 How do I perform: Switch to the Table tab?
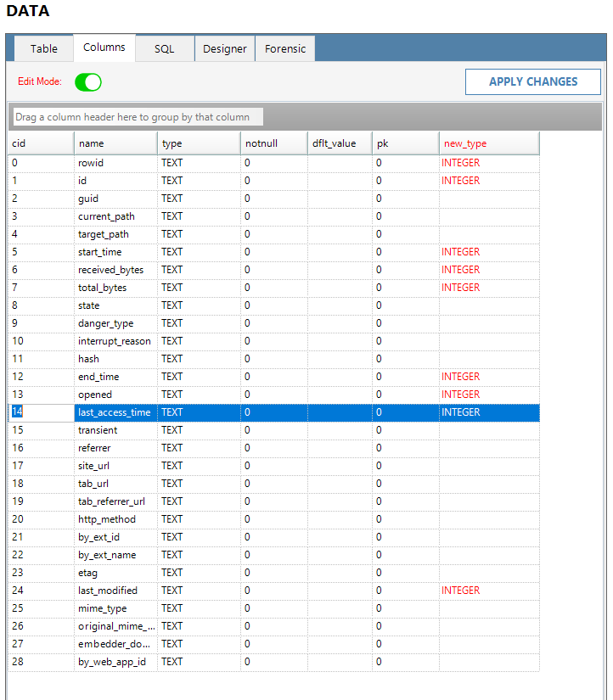44,49
